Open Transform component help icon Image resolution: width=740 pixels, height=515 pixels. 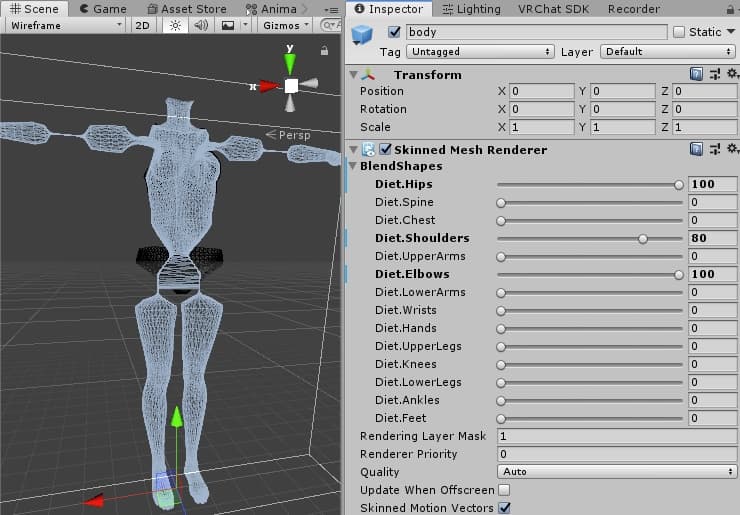pos(696,74)
